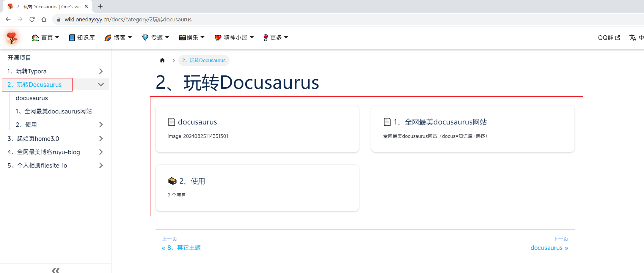Screen dimensions: 644x273
Task: Click the language translate icon
Action: tap(633, 38)
